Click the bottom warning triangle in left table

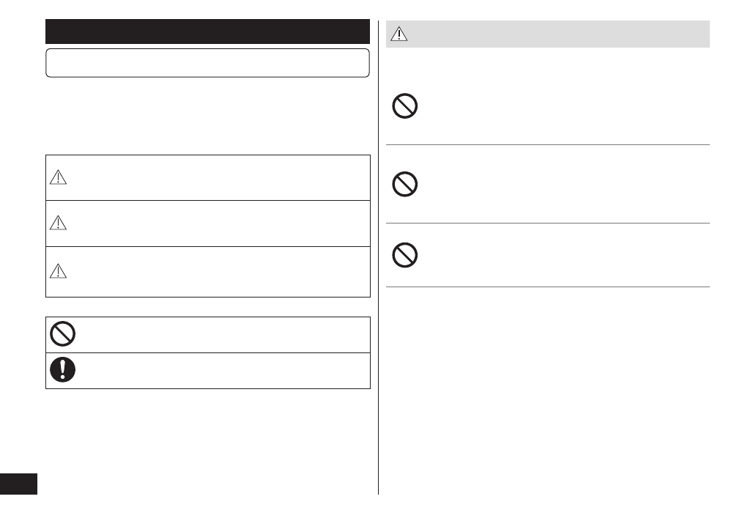pos(58,271)
